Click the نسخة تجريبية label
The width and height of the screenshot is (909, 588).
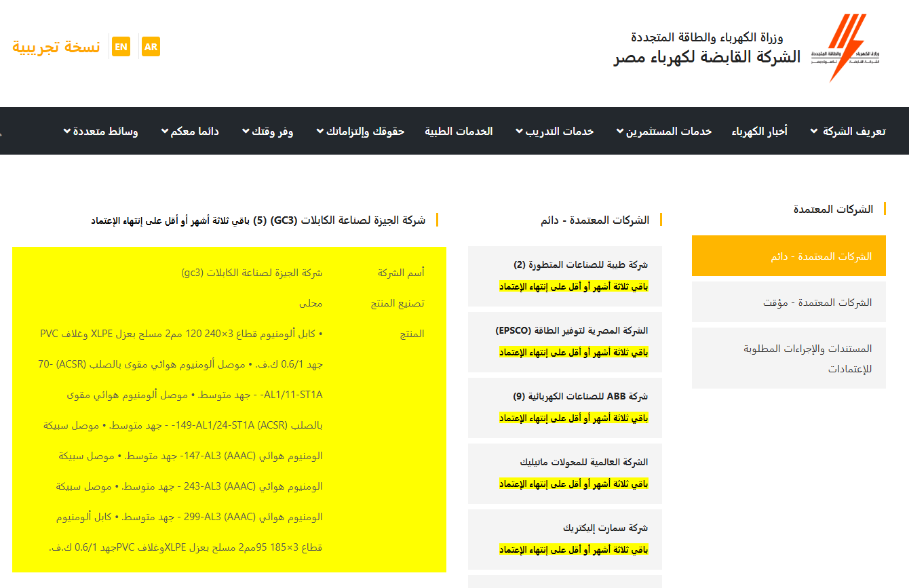coord(56,46)
